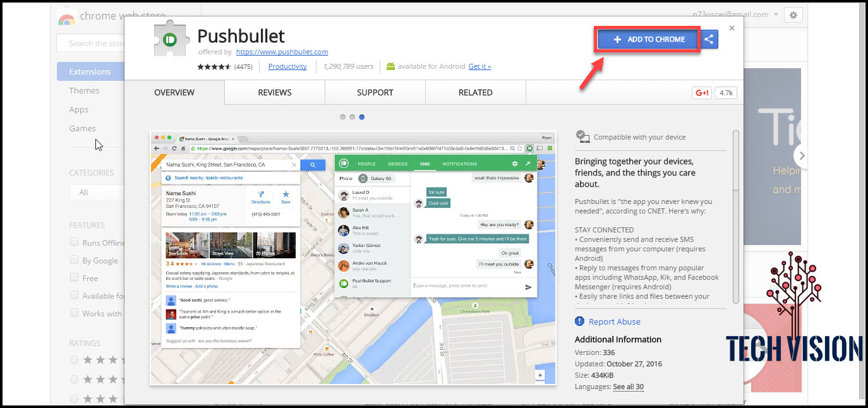Image resolution: width=868 pixels, height=408 pixels.
Task: Click the right carousel arrow on background page
Action: (802, 155)
